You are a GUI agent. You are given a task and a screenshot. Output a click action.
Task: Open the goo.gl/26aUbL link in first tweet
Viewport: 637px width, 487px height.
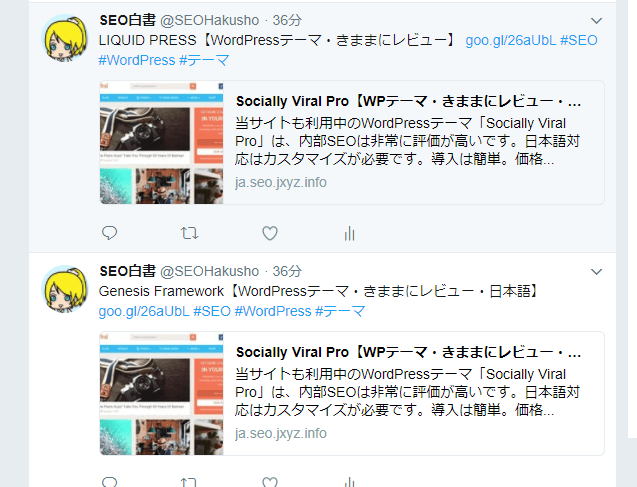(510, 40)
